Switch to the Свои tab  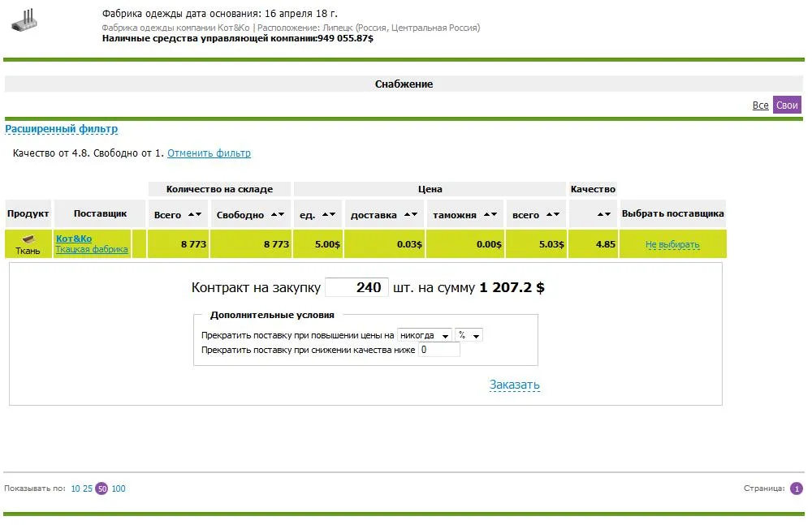click(786, 105)
